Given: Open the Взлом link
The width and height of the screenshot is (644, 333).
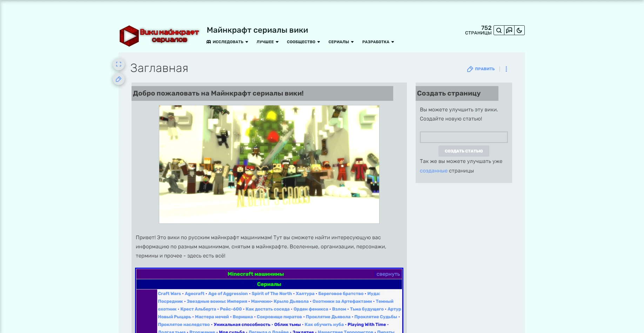Looking at the screenshot, I should click(x=339, y=309).
